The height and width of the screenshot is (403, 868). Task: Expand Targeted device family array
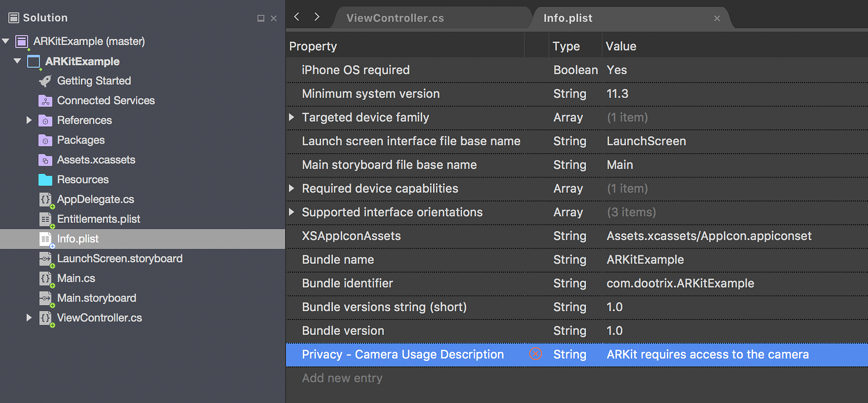pos(292,117)
